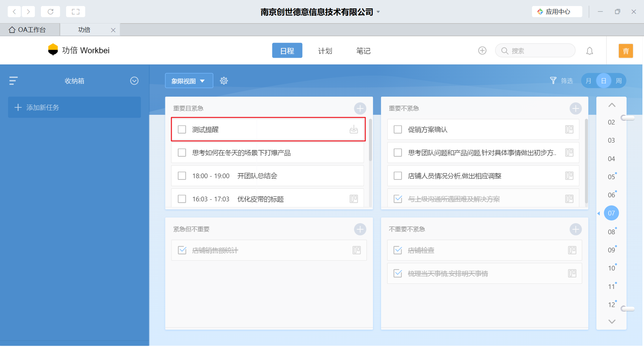The width and height of the screenshot is (644, 347).
Task: Uncheck the 店铺检查 task
Action: tap(398, 250)
